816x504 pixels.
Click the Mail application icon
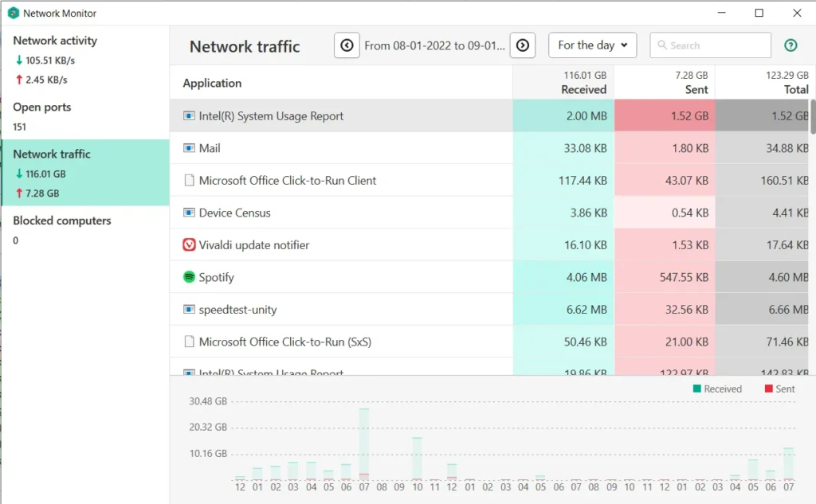(x=189, y=148)
